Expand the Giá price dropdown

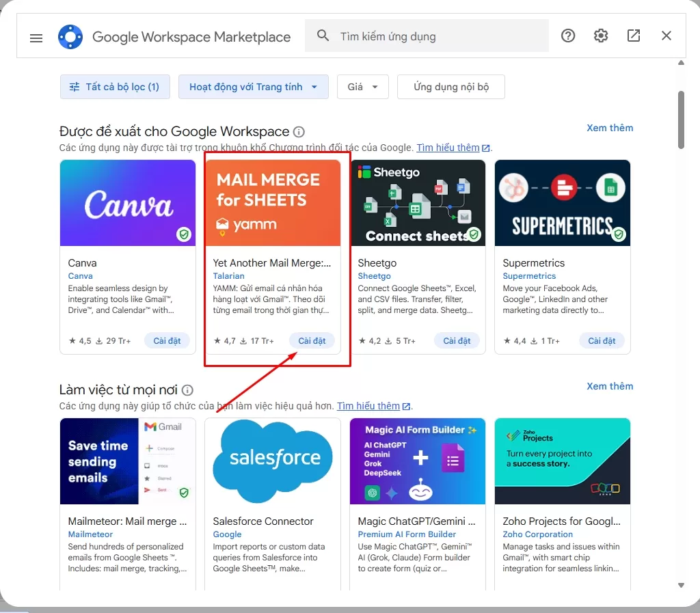coord(362,87)
